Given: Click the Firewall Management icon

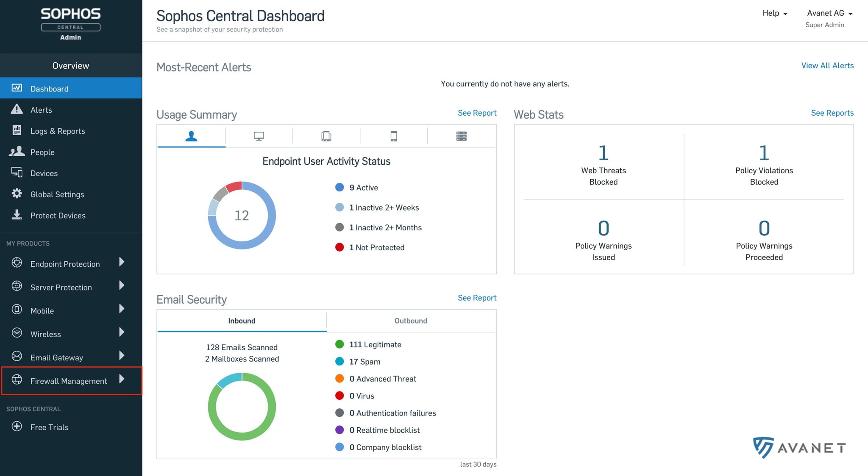Looking at the screenshot, I should [x=17, y=379].
